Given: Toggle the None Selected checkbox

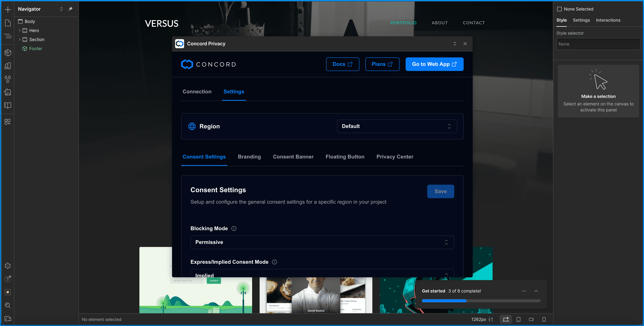Looking at the screenshot, I should (x=559, y=9).
